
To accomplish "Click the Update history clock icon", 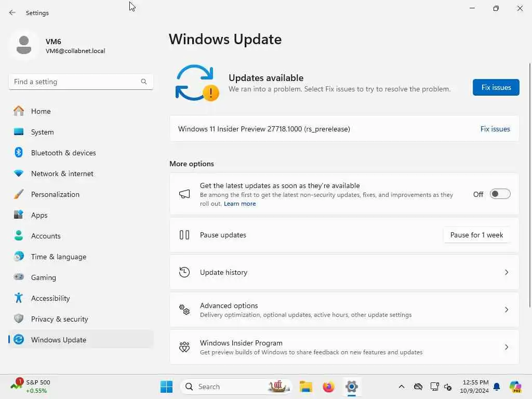I will 184,272.
